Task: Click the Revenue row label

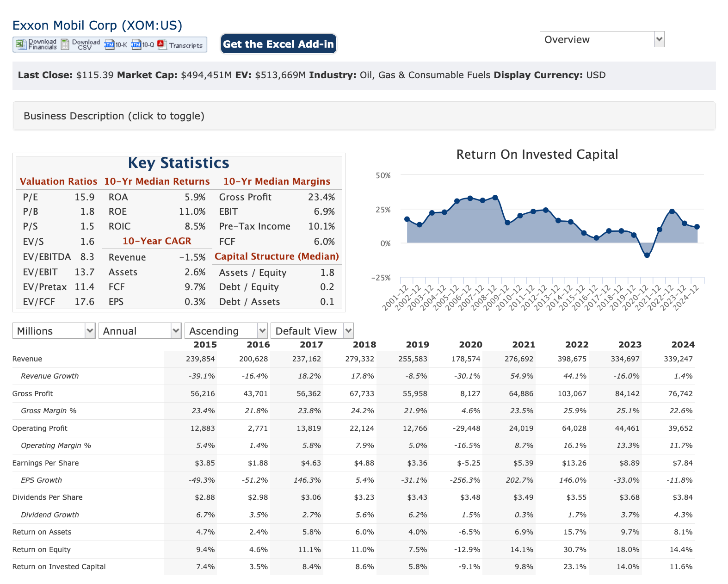Action: pyautogui.click(x=27, y=359)
